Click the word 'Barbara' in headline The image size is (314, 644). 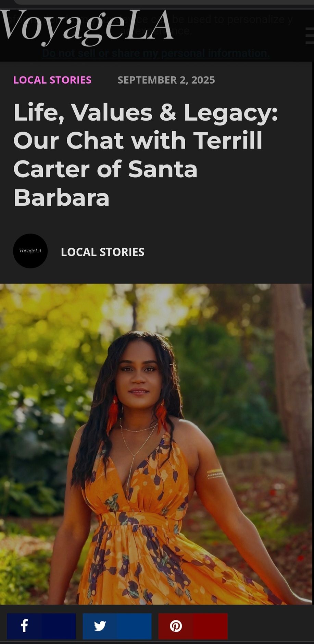(62, 197)
